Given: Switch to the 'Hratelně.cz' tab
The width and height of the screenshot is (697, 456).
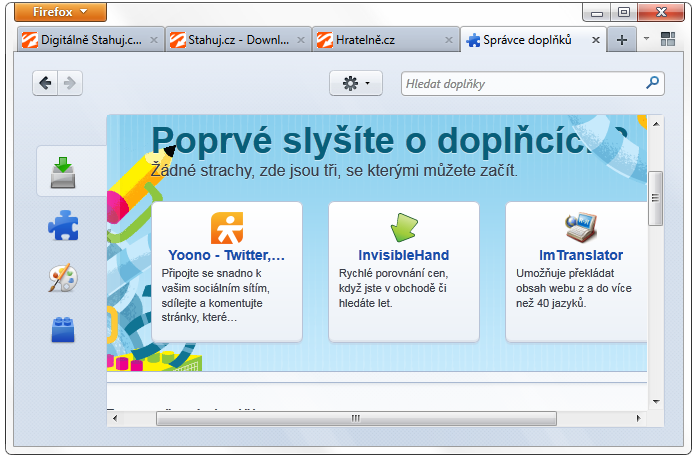Looking at the screenshot, I should (x=386, y=40).
